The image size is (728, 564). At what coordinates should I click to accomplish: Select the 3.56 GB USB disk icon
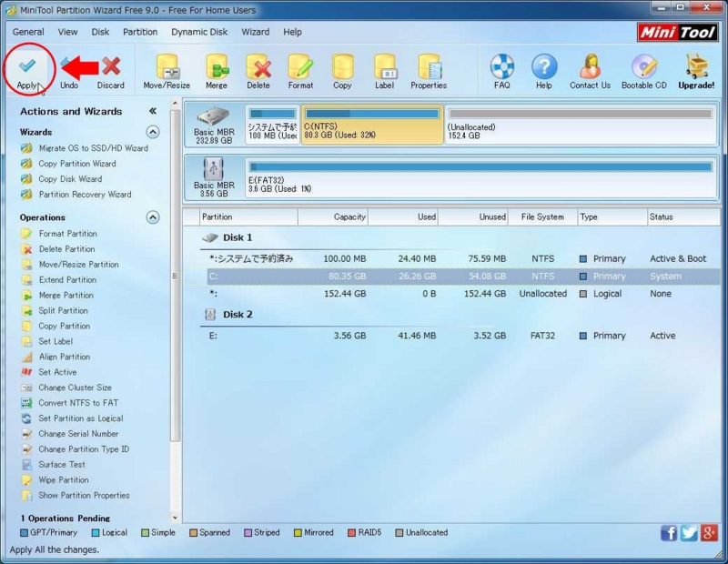(214, 168)
